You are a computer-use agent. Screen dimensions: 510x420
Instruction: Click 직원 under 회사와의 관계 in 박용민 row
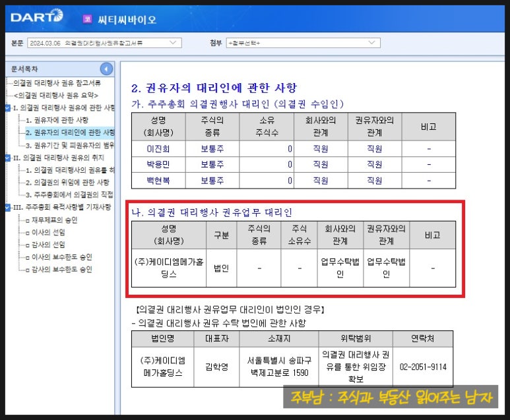pos(321,164)
